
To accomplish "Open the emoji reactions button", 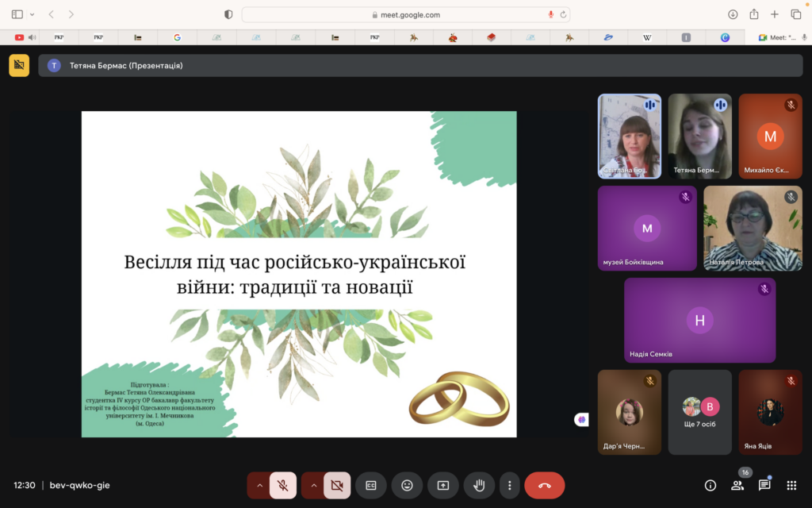I will pos(407,485).
